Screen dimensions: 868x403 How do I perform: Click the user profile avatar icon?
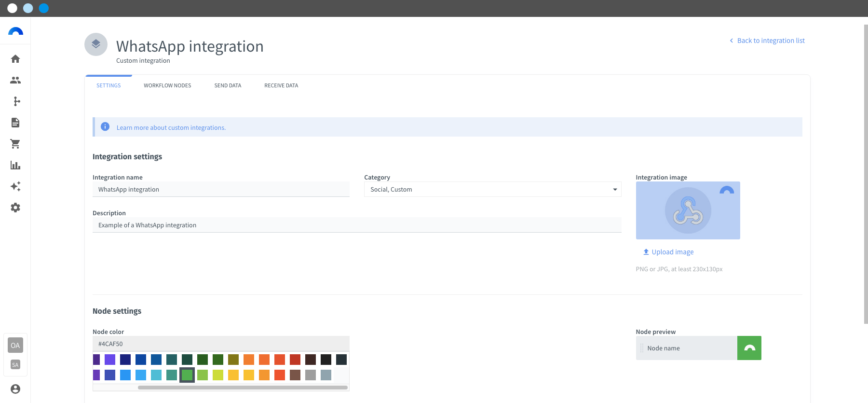[x=15, y=389]
